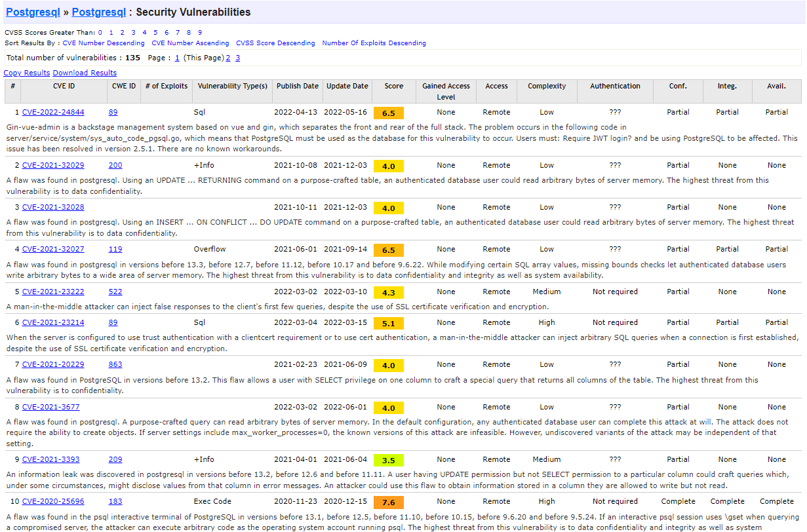
Task: Filter CVSS scores greater than 3
Action: (133, 32)
